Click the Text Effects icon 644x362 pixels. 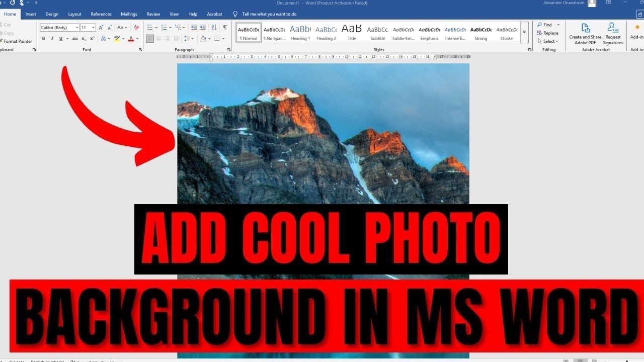coord(104,39)
